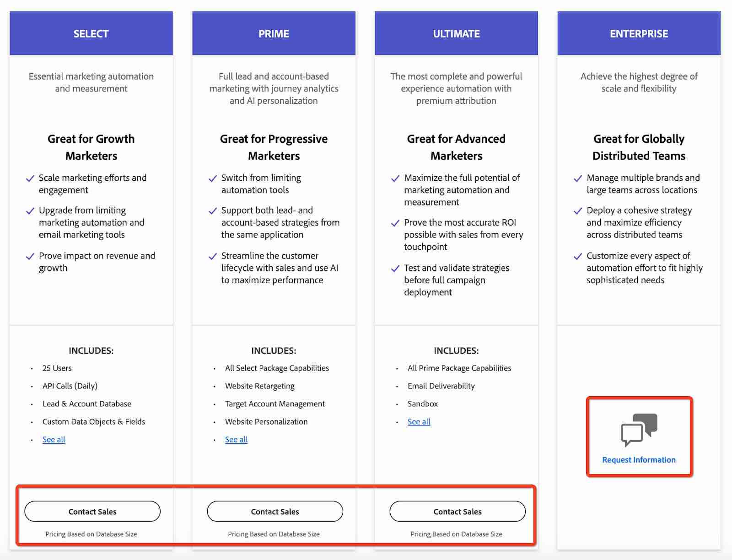
Task: Click Contact Sales under the ULTIMATE plan
Action: click(x=457, y=512)
